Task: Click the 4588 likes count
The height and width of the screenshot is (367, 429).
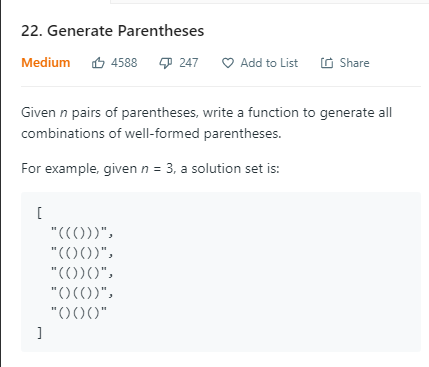Action: pyautogui.click(x=124, y=63)
